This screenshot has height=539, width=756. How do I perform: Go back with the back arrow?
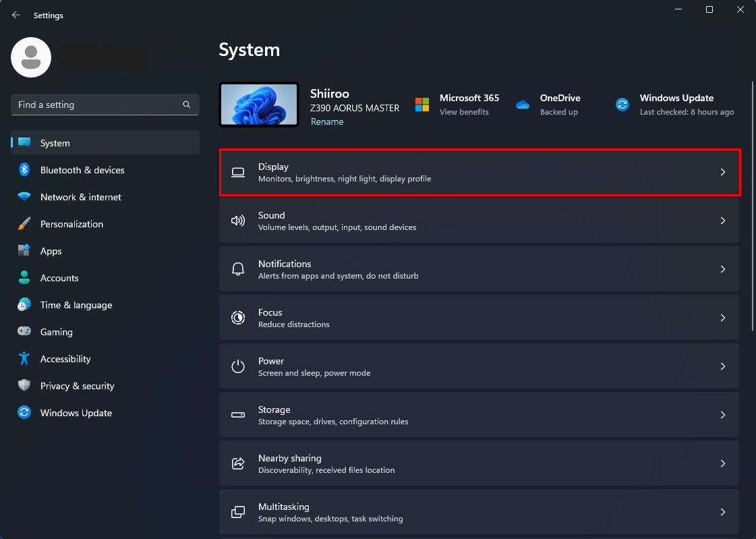[16, 15]
